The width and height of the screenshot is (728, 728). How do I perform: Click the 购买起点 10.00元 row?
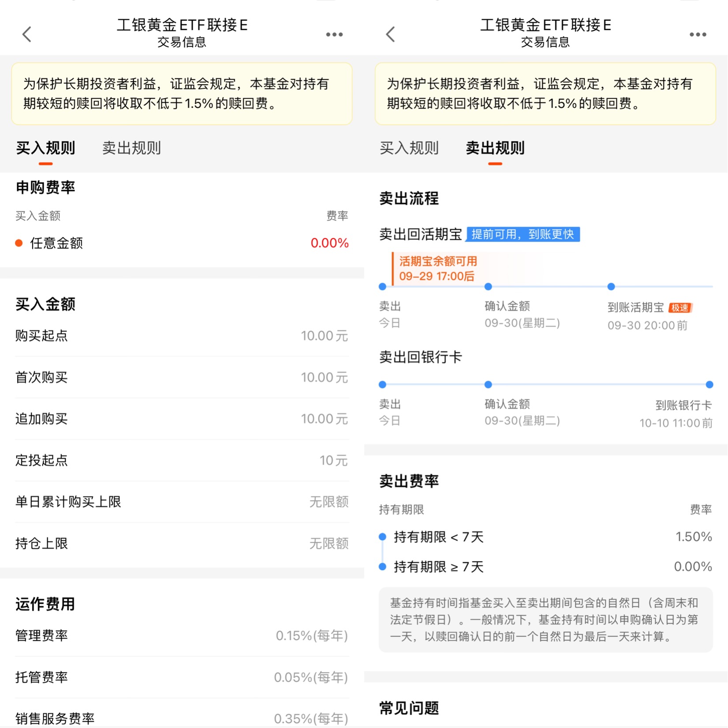click(182, 336)
